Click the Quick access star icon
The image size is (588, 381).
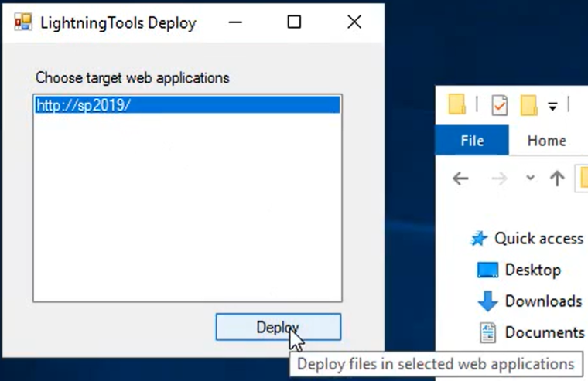click(x=479, y=238)
